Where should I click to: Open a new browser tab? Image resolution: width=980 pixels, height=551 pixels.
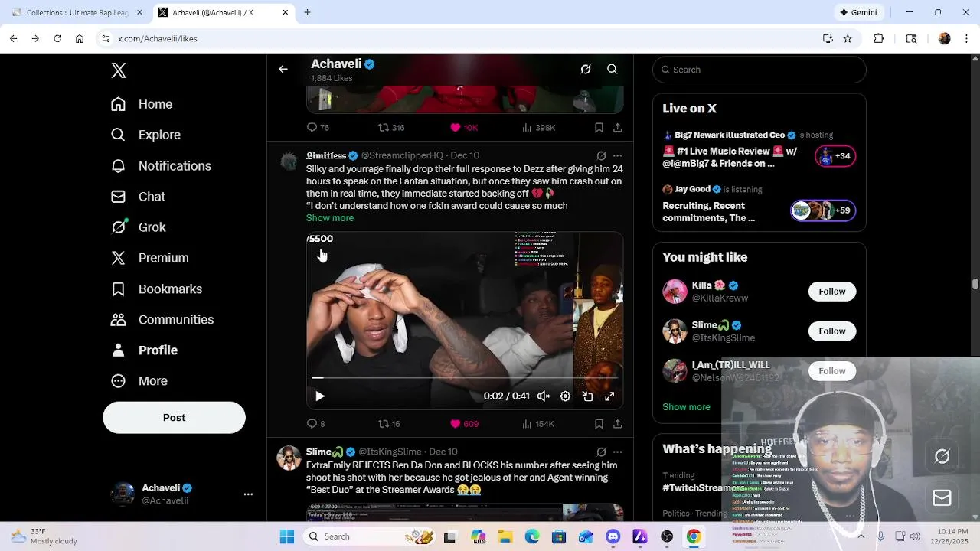[307, 12]
